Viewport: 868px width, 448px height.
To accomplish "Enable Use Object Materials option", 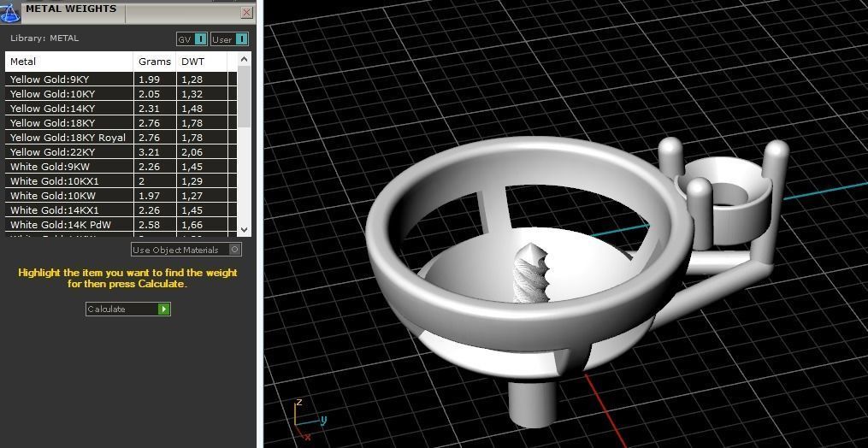I will (x=186, y=250).
